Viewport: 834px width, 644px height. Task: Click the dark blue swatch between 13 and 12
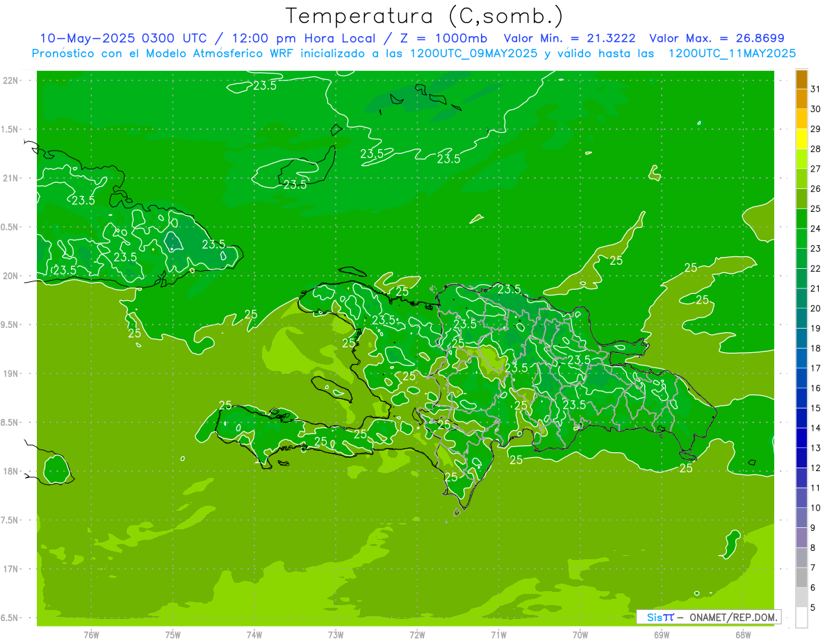(801, 458)
